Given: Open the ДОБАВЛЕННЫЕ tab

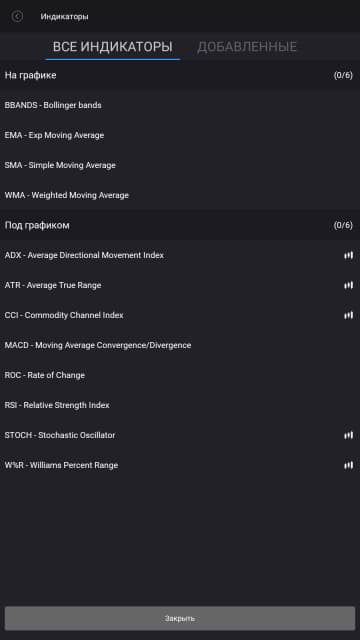Looking at the screenshot, I should [247, 47].
